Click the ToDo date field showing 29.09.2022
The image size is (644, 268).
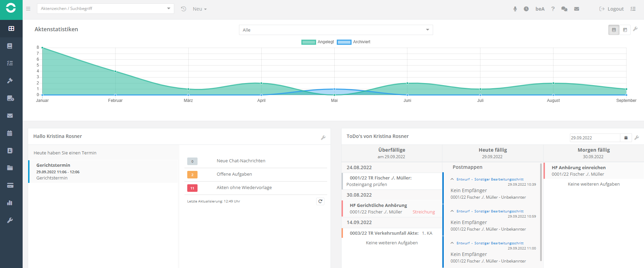coord(594,138)
